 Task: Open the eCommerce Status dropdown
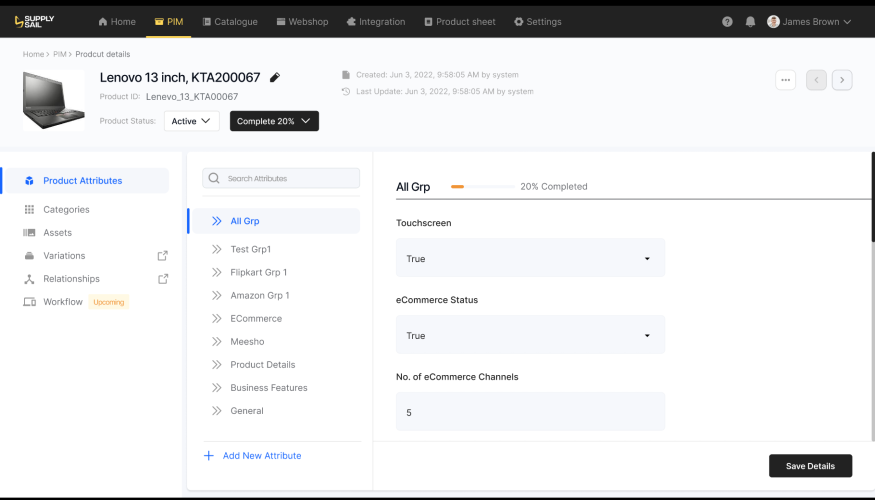(x=530, y=335)
